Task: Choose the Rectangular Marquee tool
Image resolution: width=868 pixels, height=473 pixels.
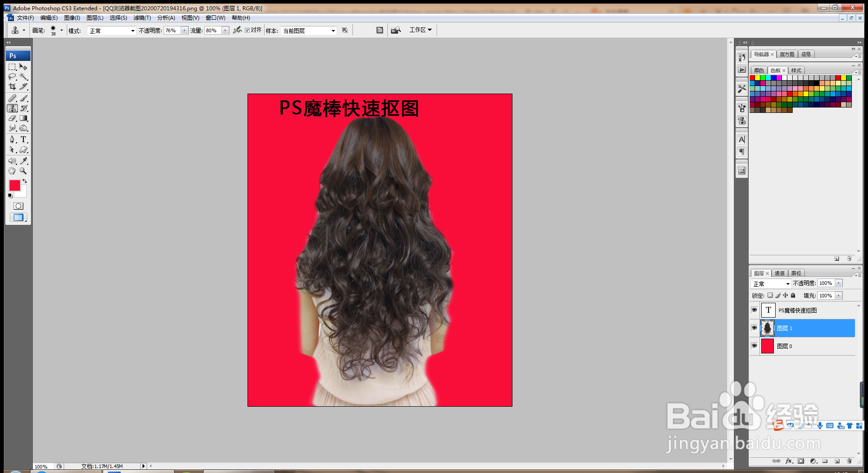Action: 12,67
